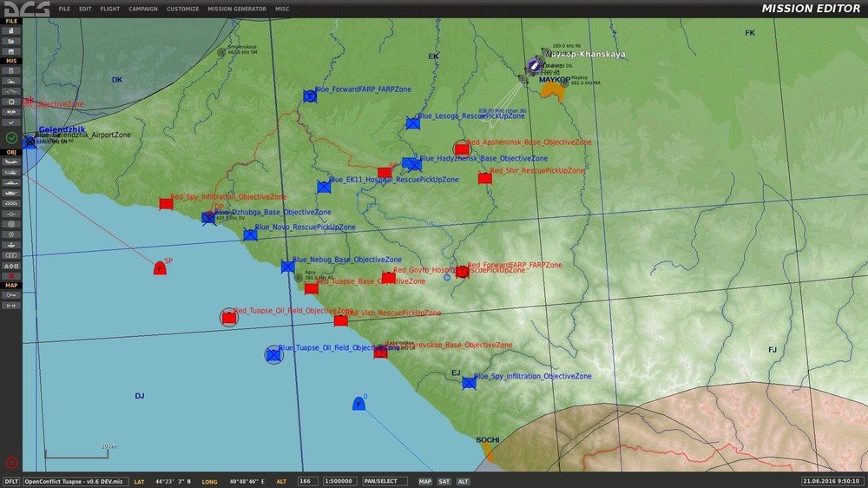Click the SOCHI city label
Screen dimensions: 868x488
pyautogui.click(x=488, y=440)
